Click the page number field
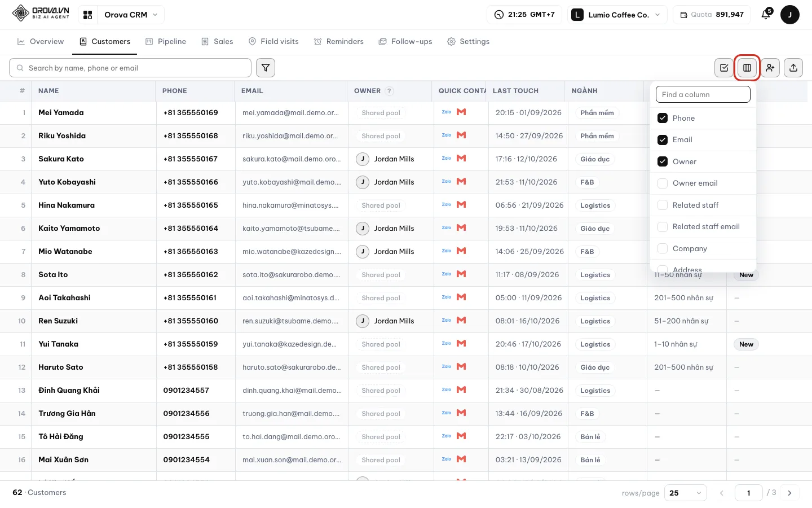 coord(749,493)
